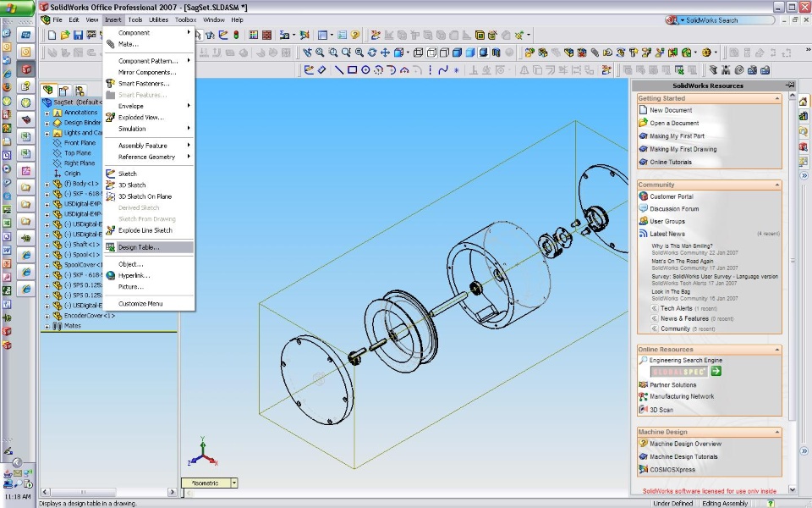Click the weldment structural member icon
This screenshot has height=508, width=812.
pos(713,69)
